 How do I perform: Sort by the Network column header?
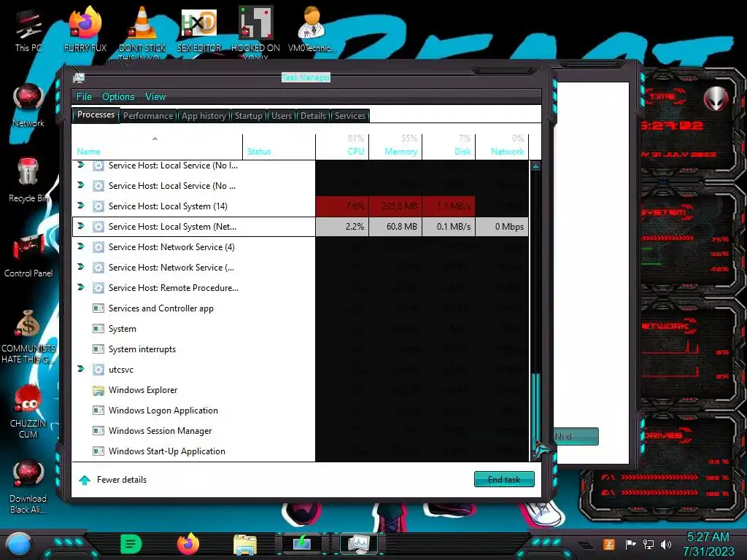pyautogui.click(x=502, y=146)
